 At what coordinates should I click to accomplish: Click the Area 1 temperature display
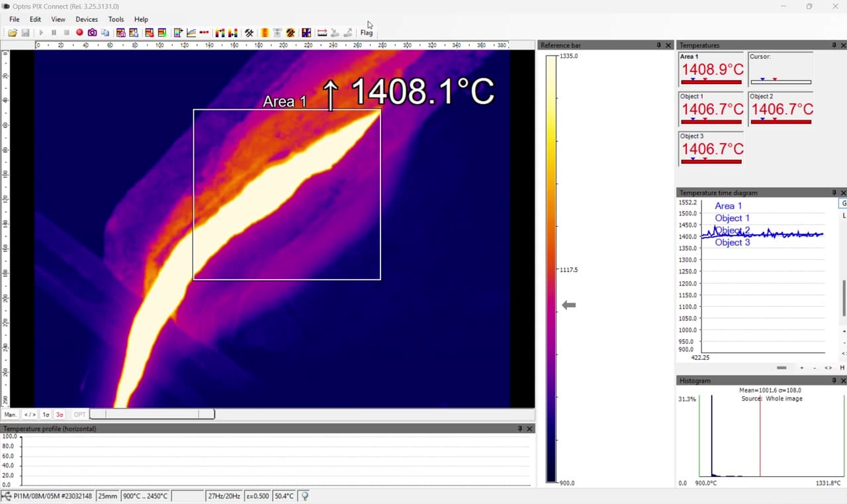click(711, 69)
